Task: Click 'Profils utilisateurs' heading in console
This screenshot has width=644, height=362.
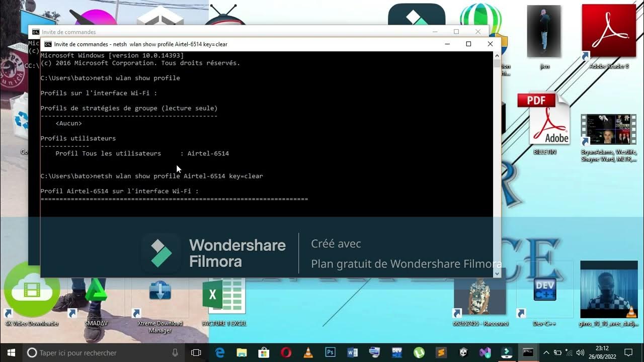Action: [78, 138]
